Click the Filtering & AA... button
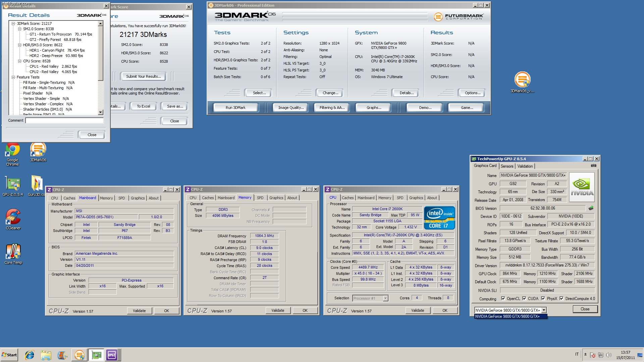 (332, 108)
